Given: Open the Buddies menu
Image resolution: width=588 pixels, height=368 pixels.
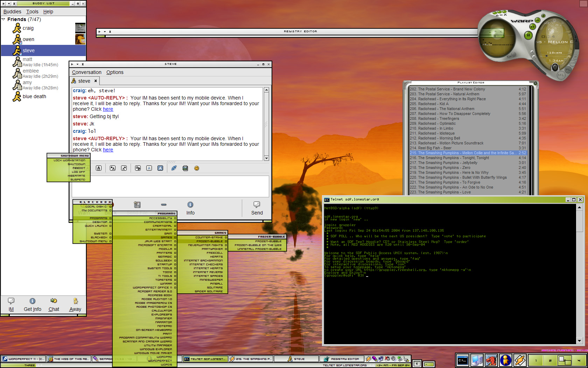Looking at the screenshot, I should pos(12,12).
